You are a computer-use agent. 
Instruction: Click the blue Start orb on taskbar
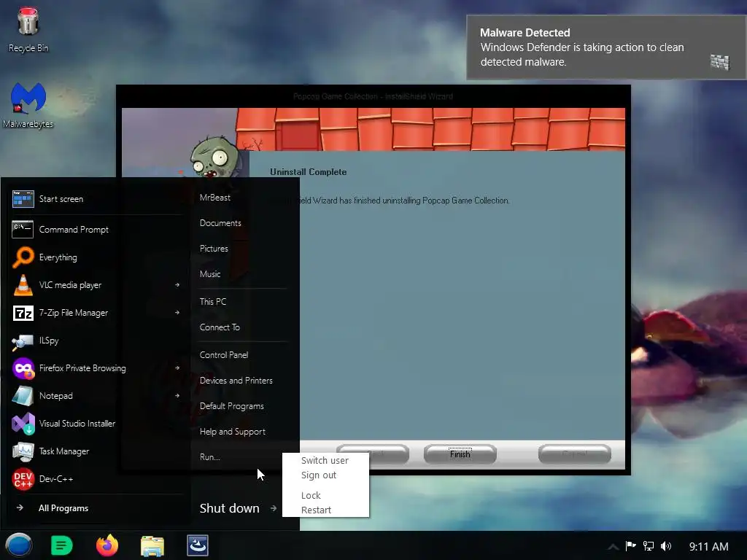pos(18,545)
